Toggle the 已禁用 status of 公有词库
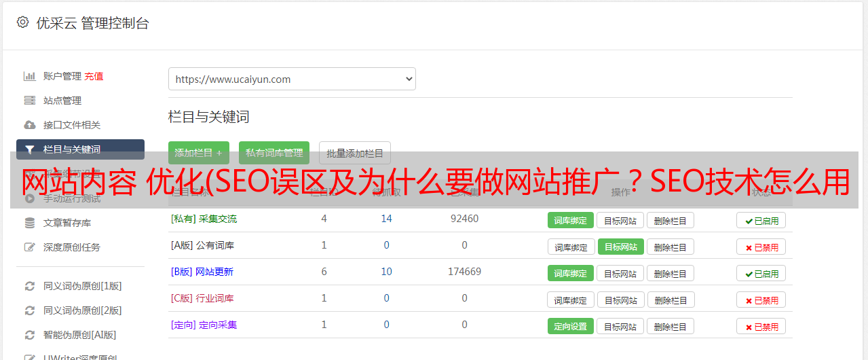The image size is (868, 360). [x=761, y=247]
